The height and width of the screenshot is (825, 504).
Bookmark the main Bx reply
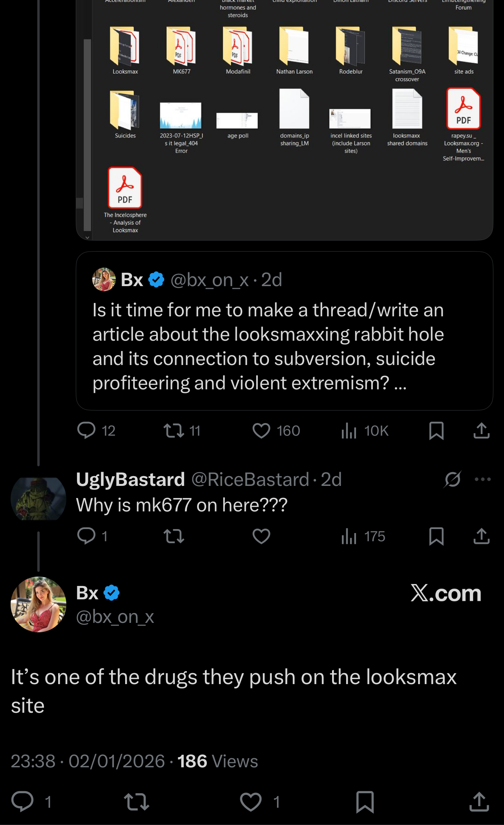(x=365, y=801)
